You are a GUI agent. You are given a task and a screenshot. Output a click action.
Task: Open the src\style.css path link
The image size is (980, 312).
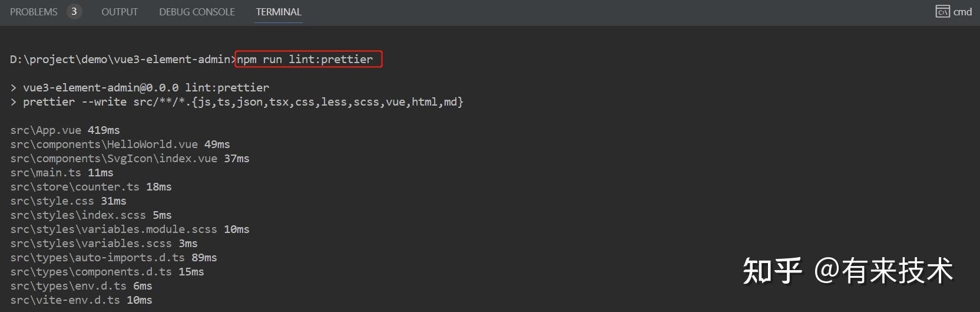tap(52, 201)
